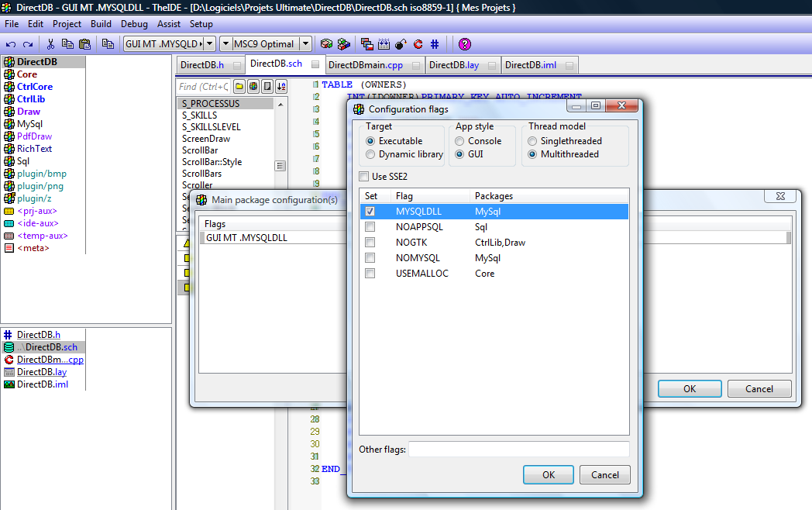Click the Other flags text field
This screenshot has width=812, height=510.
[x=518, y=450]
